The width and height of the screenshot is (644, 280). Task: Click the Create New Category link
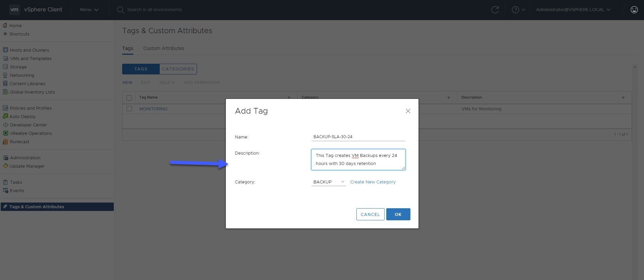(x=373, y=182)
